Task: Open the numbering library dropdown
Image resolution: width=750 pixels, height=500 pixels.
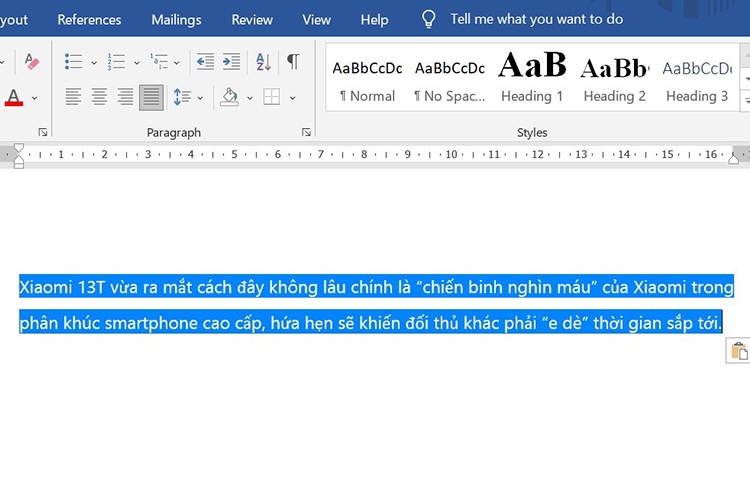Action: pos(136,63)
